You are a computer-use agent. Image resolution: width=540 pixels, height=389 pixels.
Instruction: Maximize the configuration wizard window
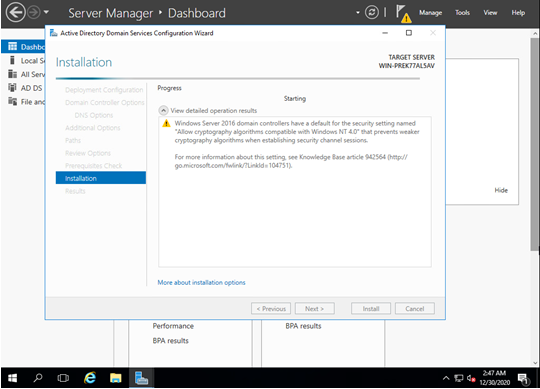pos(409,33)
